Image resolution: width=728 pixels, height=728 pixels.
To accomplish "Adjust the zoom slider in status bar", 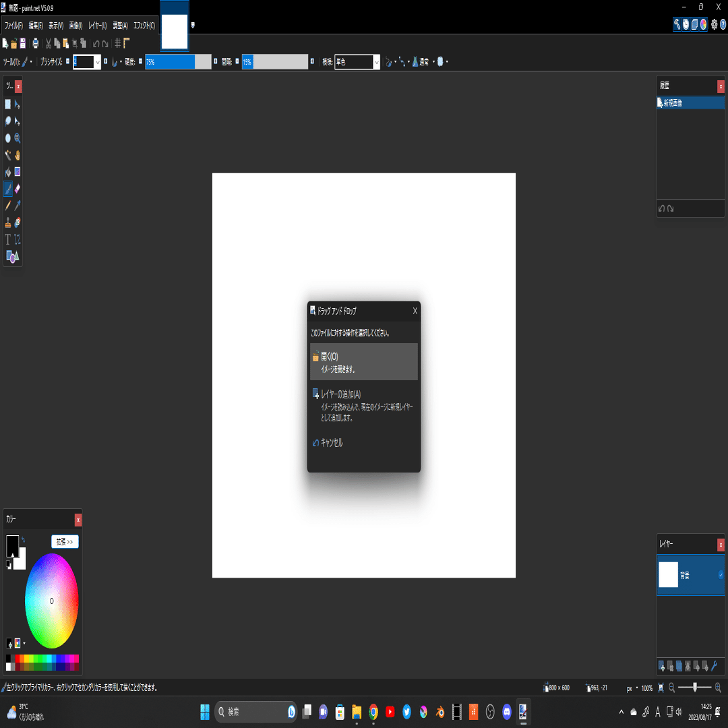I will tap(694, 688).
